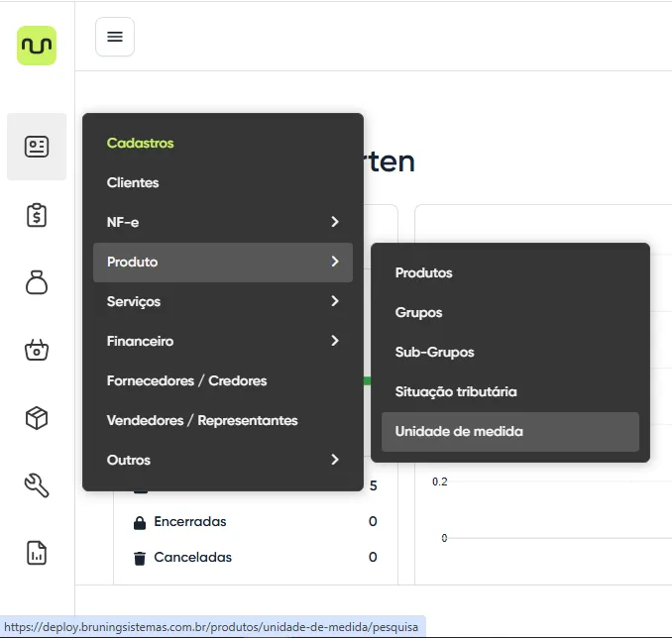The height and width of the screenshot is (638, 672).
Task: Expand the NF-e submenu
Action: 222,222
